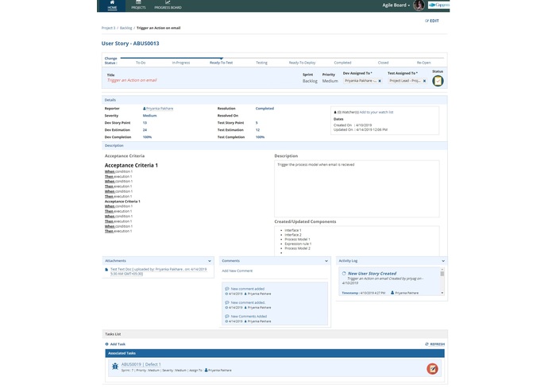Click the Process Model 1 component item
Screen dimensions: 552x392
(297, 240)
